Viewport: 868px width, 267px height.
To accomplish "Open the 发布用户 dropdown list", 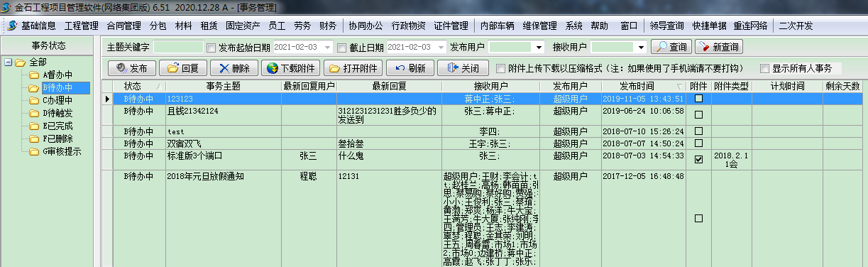I will [x=539, y=48].
